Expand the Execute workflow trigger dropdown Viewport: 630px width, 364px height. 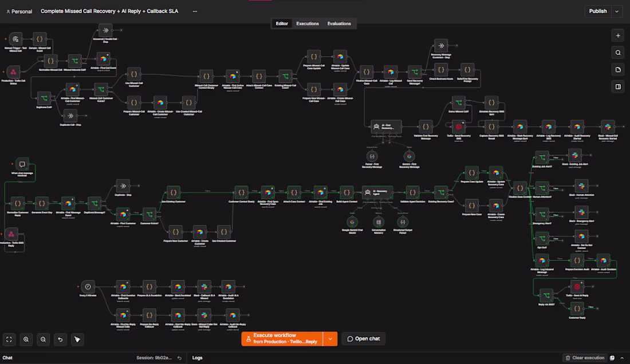coord(330,339)
